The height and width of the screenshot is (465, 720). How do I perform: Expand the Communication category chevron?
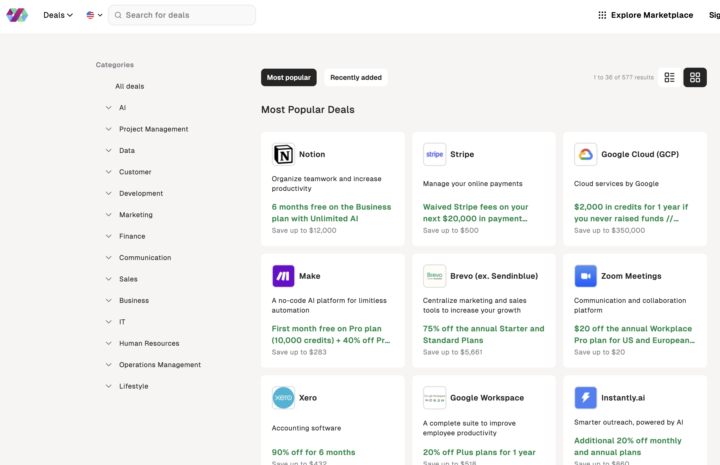tap(108, 258)
